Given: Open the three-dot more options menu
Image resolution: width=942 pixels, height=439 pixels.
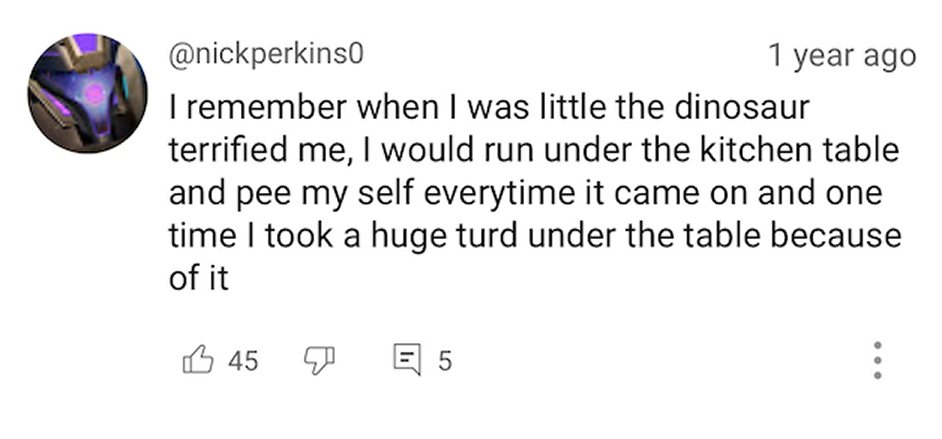Looking at the screenshot, I should [x=877, y=360].
